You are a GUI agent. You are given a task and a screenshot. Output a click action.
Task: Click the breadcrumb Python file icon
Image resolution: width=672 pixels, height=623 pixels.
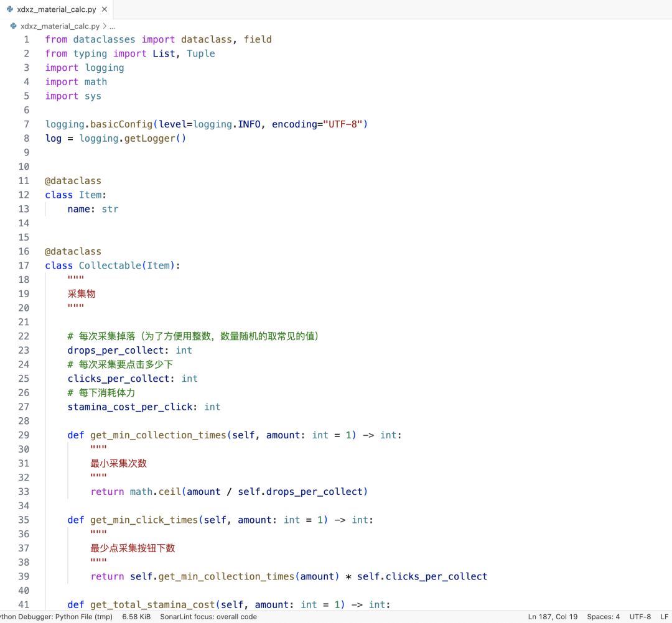(13, 26)
